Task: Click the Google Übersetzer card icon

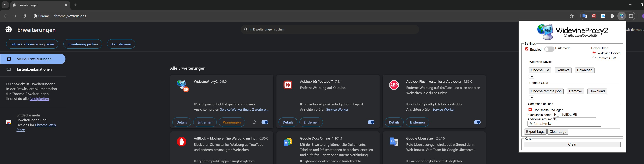Action: coord(394,142)
